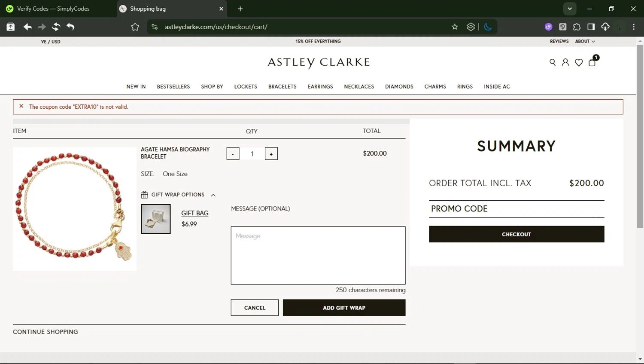Bookmark this page with the star icon
Image resolution: width=644 pixels, height=364 pixels.
pyautogui.click(x=455, y=27)
